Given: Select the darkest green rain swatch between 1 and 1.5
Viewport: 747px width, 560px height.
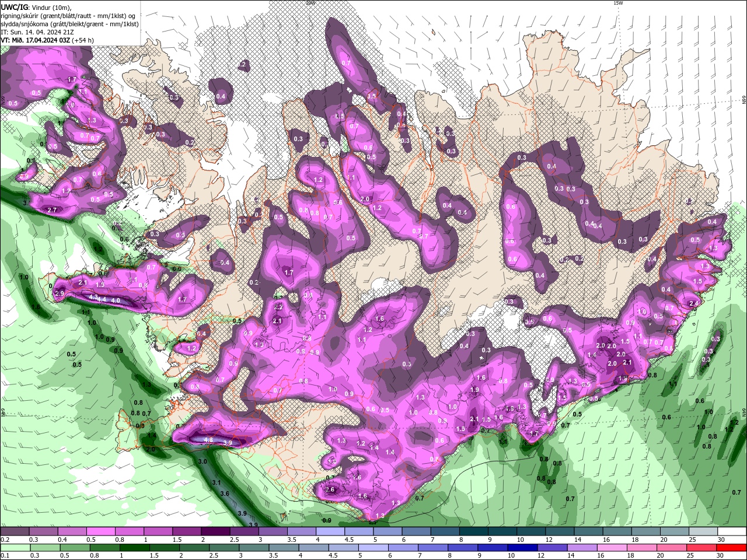Looking at the screenshot, I should pos(134,548).
